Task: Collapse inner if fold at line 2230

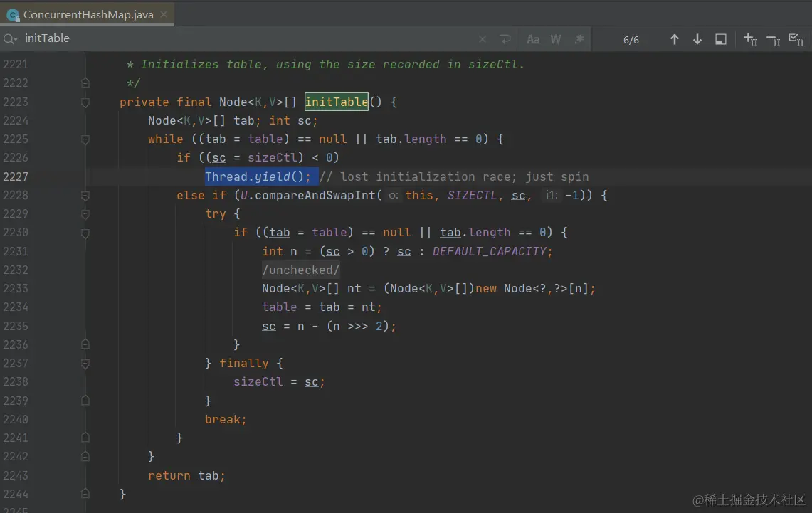Action: click(85, 233)
